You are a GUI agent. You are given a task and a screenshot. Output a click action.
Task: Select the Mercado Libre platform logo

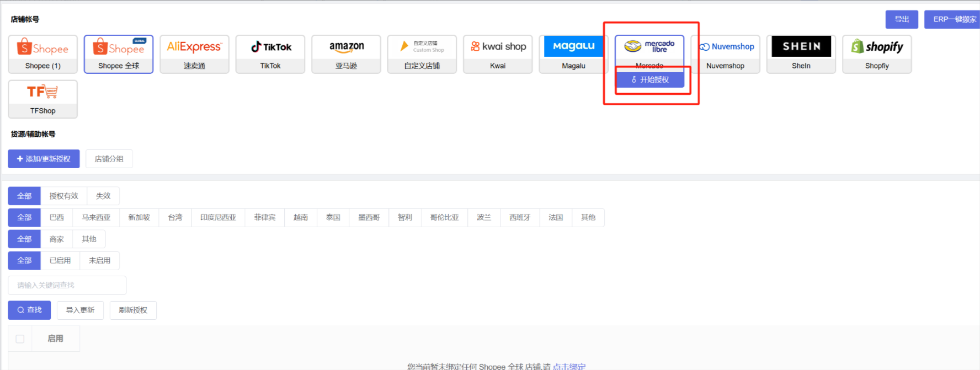(649, 46)
